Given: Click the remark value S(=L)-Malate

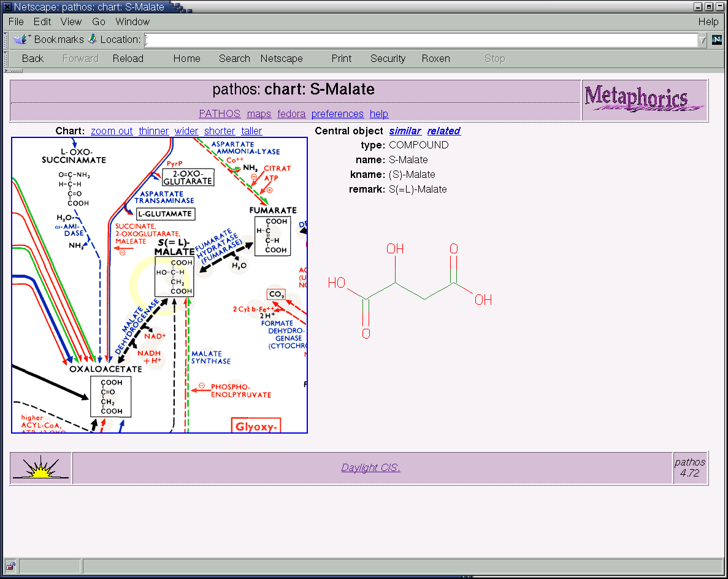Looking at the screenshot, I should 418,190.
